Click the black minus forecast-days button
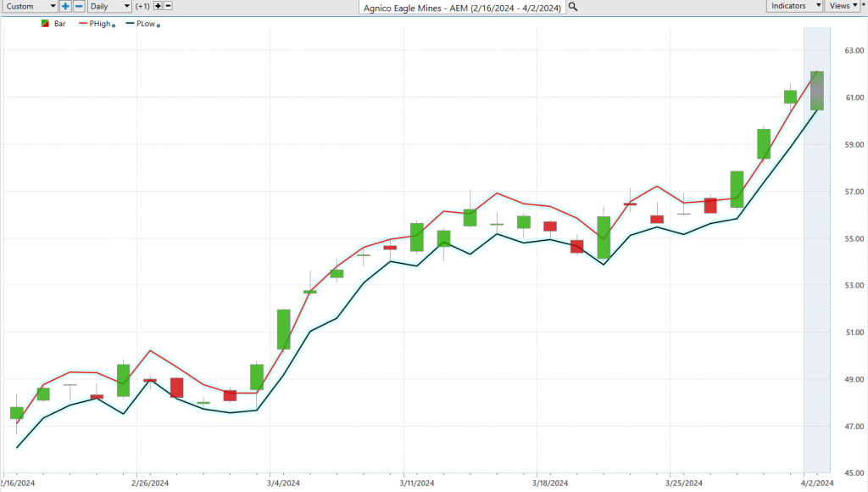Viewport: 868px width, 492px height. (x=169, y=6)
